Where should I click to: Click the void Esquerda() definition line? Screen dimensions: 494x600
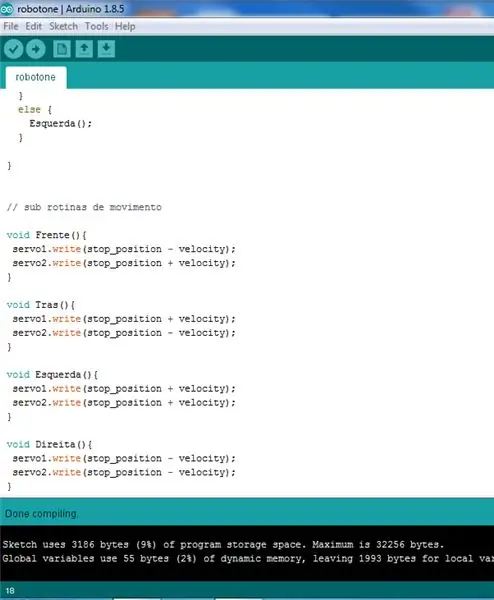click(52, 375)
